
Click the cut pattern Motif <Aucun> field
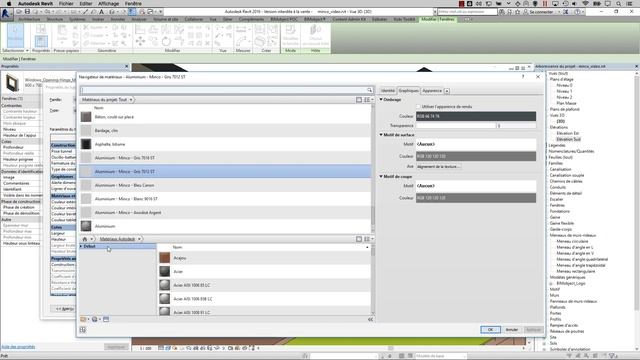[476, 186]
